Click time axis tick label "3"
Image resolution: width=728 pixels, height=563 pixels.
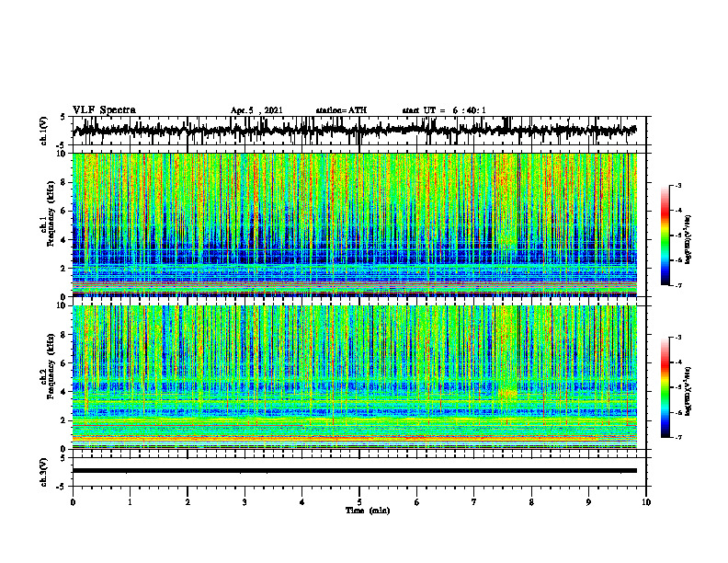point(245,502)
